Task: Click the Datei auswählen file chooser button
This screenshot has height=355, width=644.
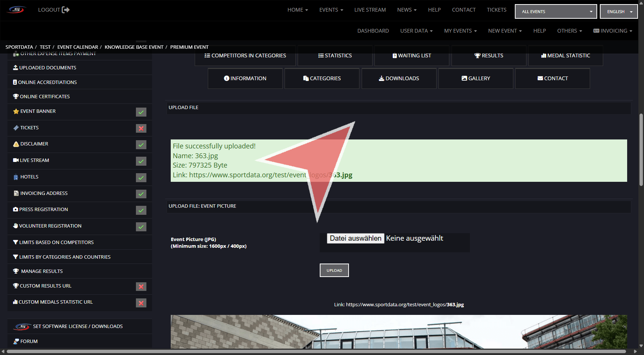Action: [x=355, y=238]
